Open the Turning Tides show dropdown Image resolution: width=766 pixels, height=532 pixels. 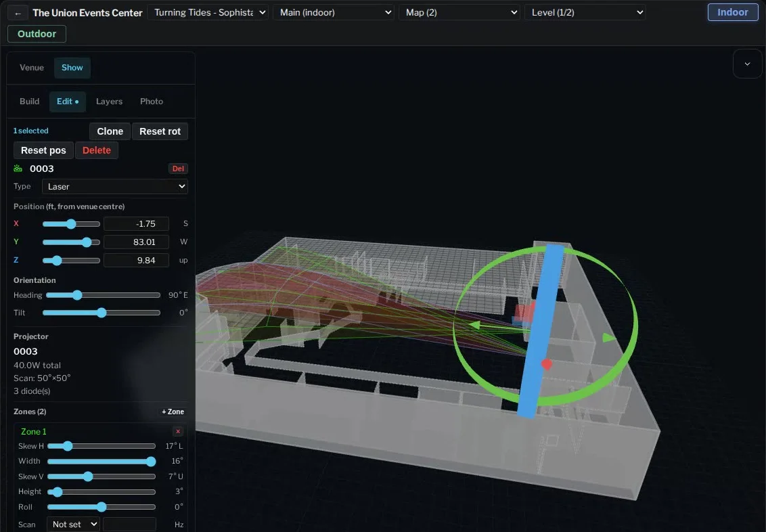209,13
